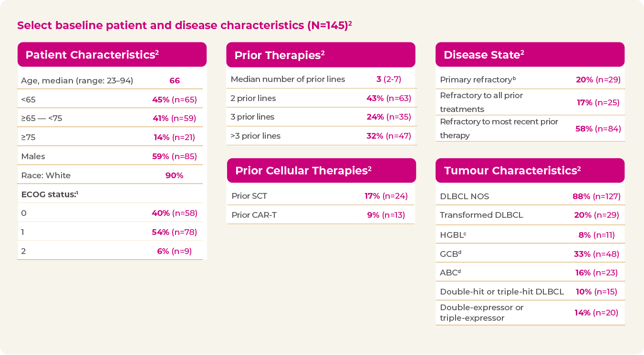Click the Race: White row label

click(x=46, y=175)
